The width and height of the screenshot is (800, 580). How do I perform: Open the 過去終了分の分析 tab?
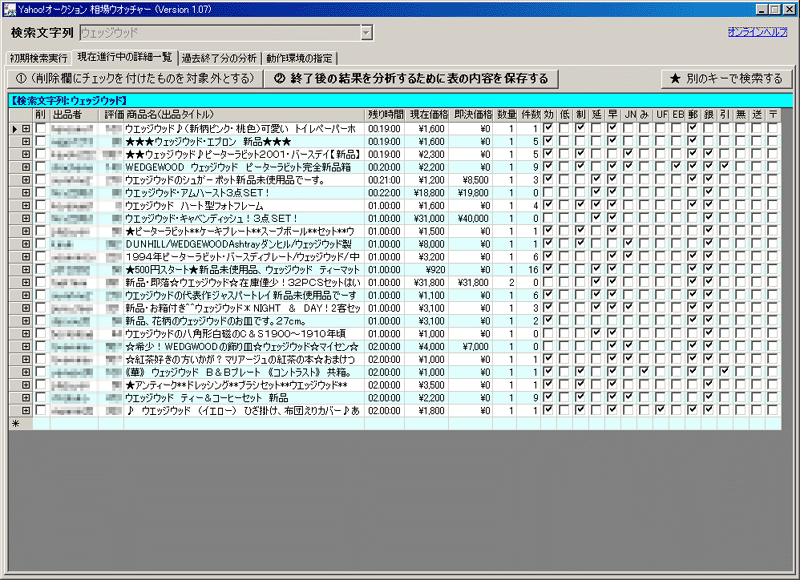point(219,57)
